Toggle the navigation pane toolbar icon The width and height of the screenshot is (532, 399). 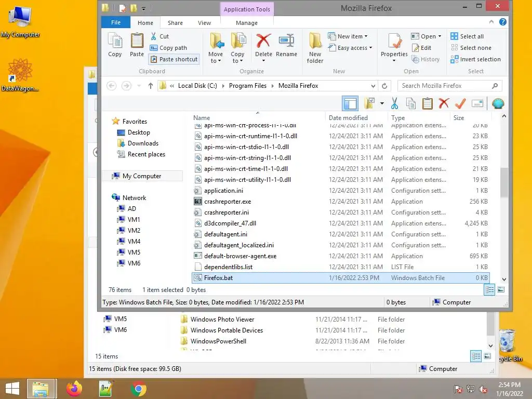[350, 103]
